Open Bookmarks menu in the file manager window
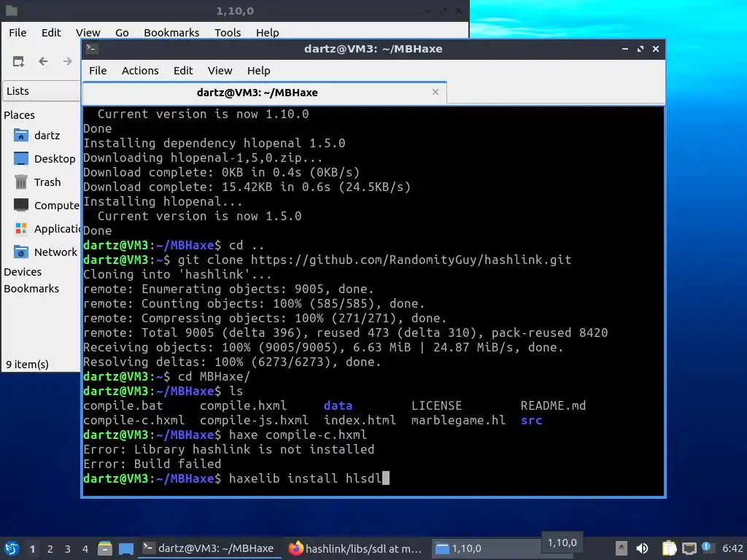Screen dimensions: 747x560 [x=171, y=32]
